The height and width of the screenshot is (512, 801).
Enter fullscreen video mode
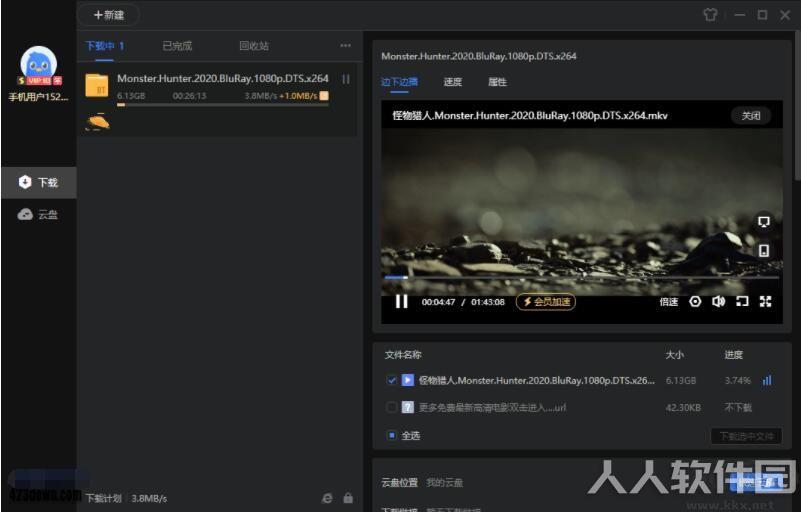tap(765, 301)
